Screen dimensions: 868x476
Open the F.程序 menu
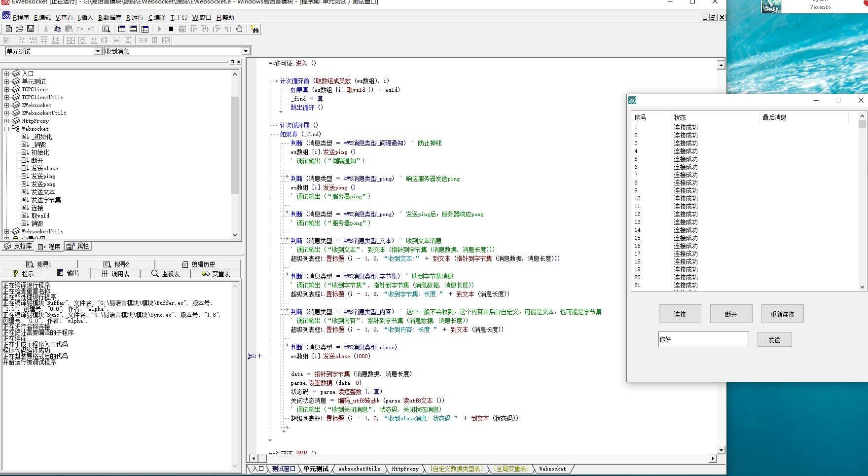pos(21,17)
